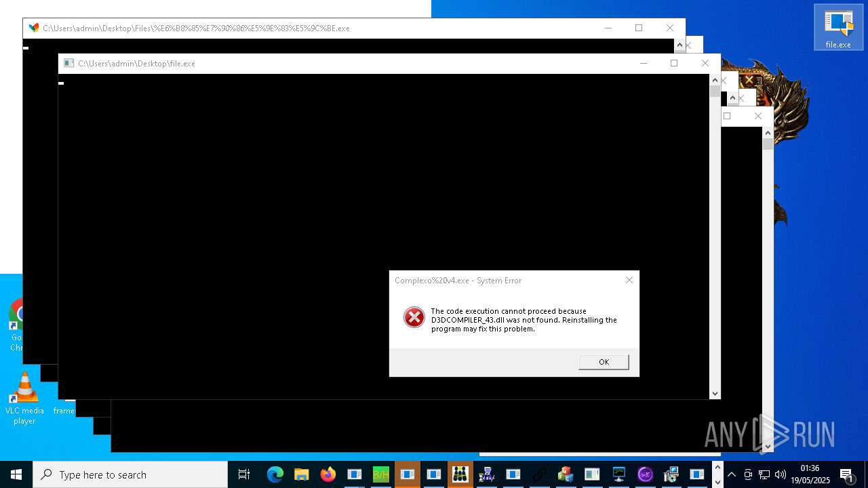Viewport: 868px width, 488px height.
Task: Open the Windows Start menu
Action: coord(16,474)
